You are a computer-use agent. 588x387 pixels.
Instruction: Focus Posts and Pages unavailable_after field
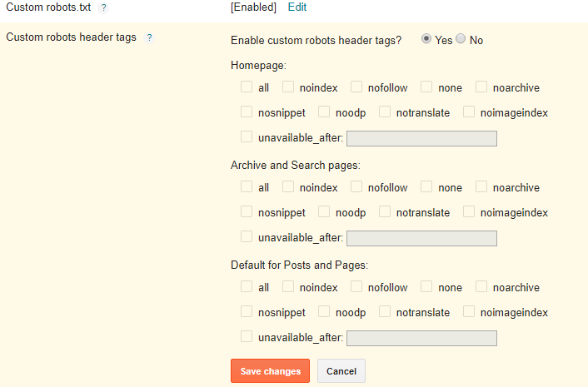pyautogui.click(x=422, y=338)
